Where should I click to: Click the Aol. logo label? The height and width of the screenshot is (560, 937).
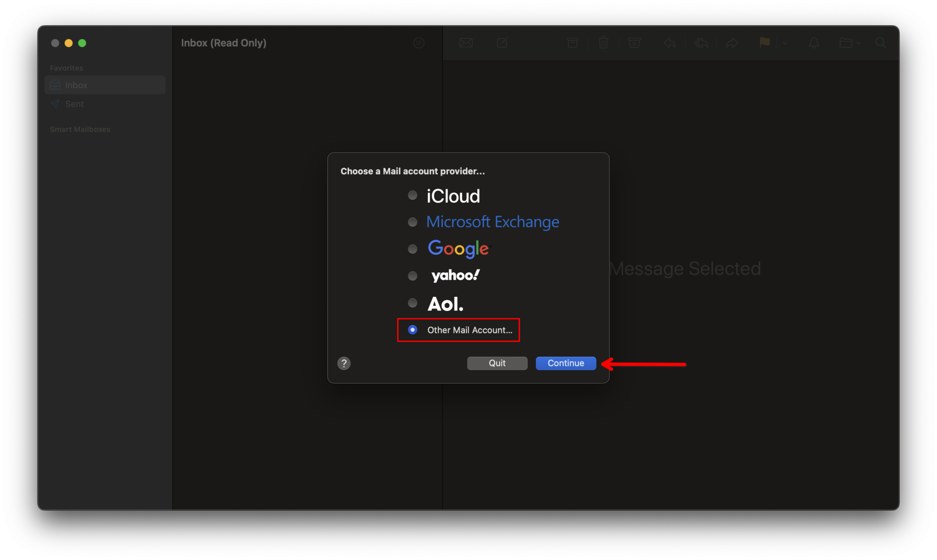point(446,304)
